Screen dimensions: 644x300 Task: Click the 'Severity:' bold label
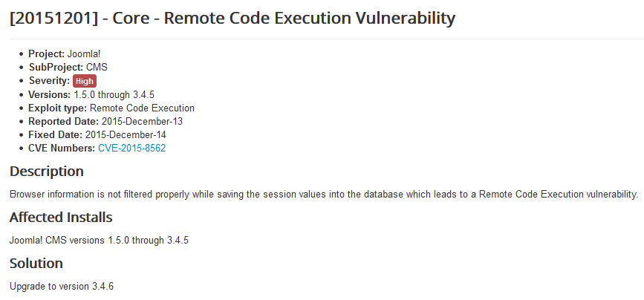coord(49,81)
